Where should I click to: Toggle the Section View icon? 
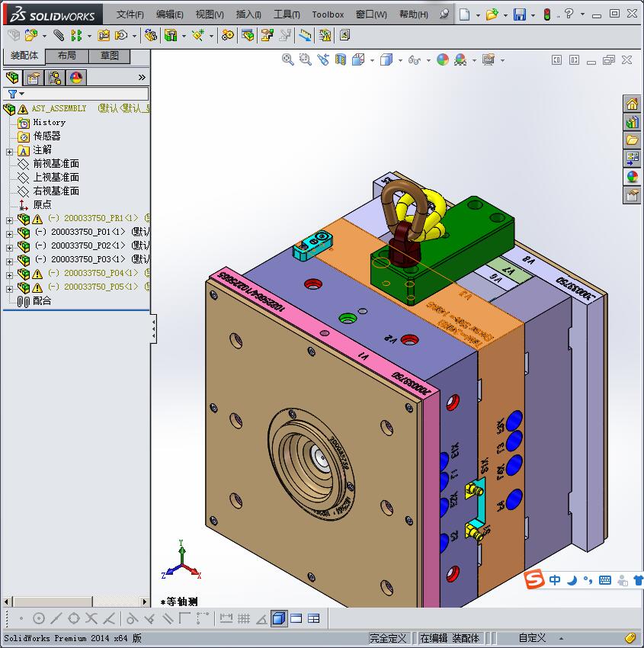341,60
